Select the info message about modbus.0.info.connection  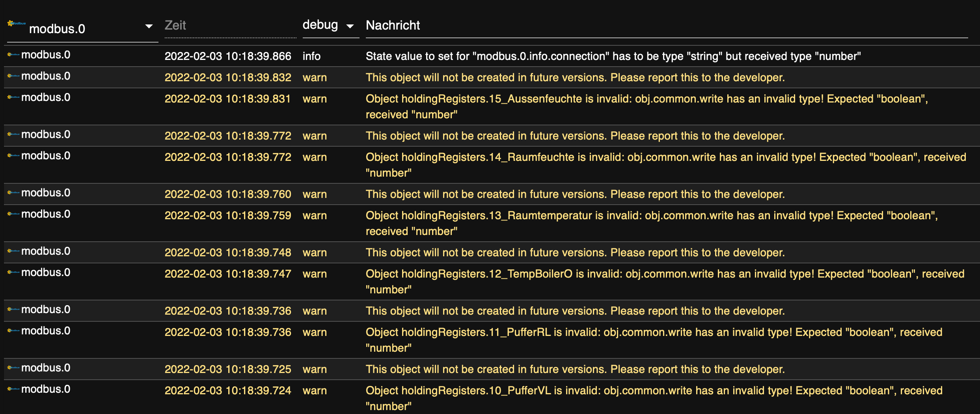613,56
